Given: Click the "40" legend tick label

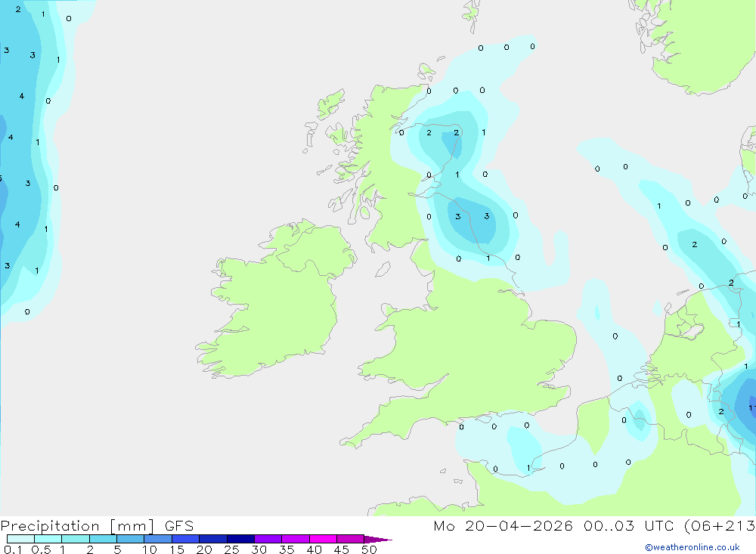Looking at the screenshot, I should point(314,549).
